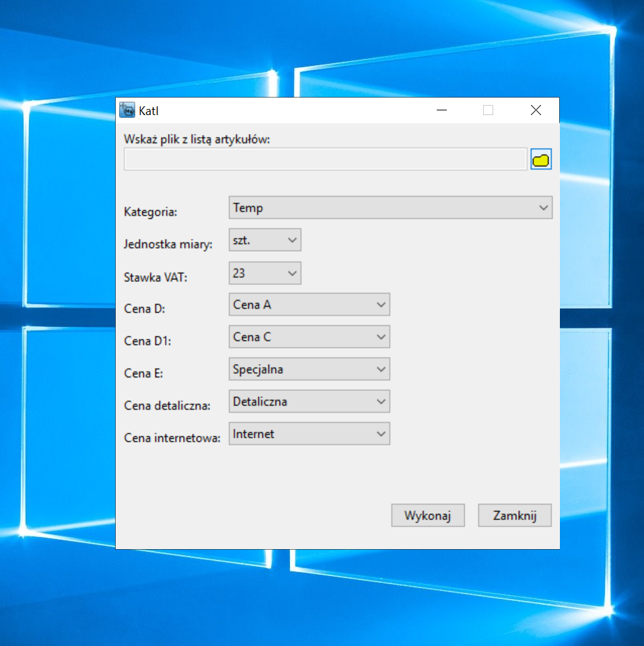Click the 'Kategoria:' label

pyautogui.click(x=150, y=212)
